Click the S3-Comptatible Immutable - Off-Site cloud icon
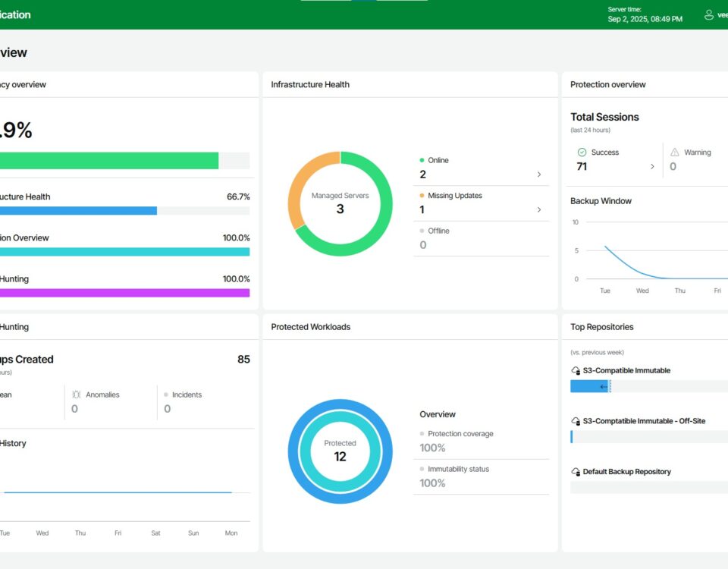The width and height of the screenshot is (728, 569). coord(576,421)
